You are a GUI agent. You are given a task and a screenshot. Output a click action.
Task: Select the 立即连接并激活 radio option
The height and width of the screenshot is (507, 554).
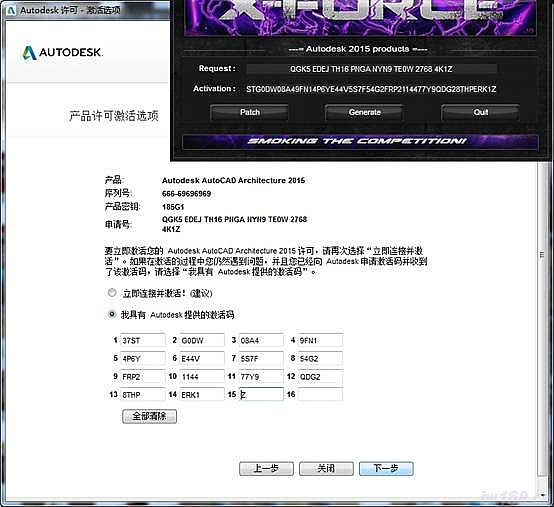click(x=112, y=293)
